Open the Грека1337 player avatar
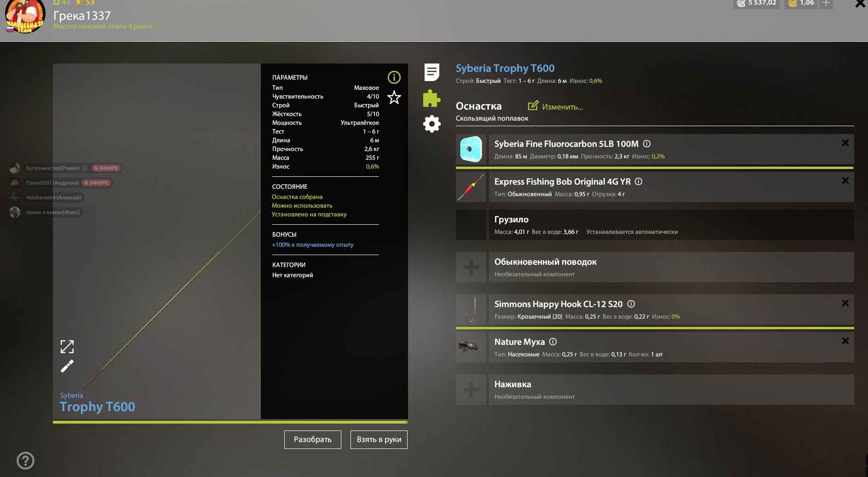Image resolution: width=868 pixels, height=477 pixels. point(25,16)
